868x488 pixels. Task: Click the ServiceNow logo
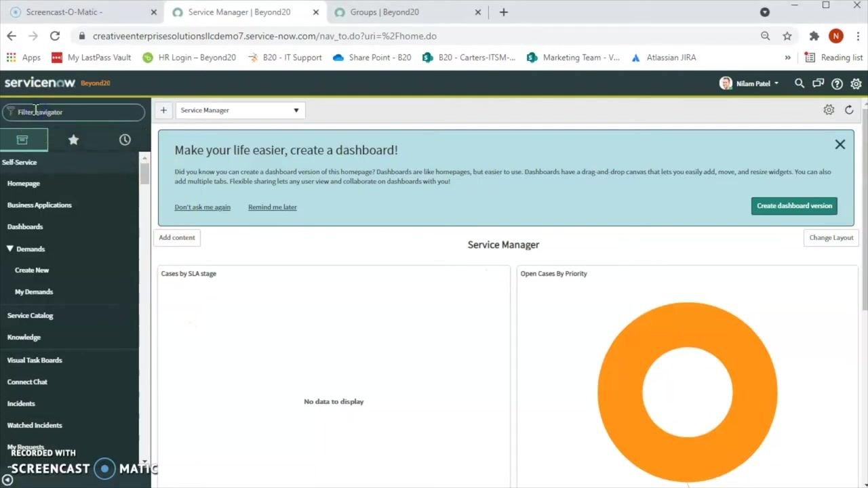39,83
